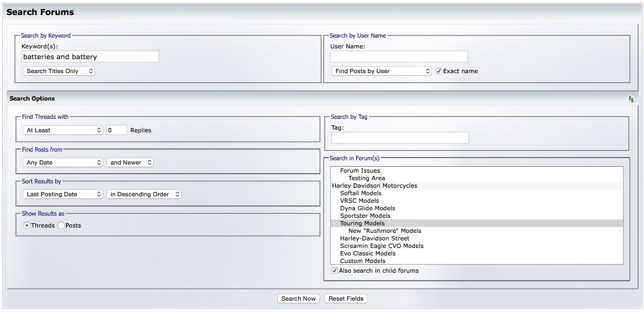Select Sportster Models forum entry
This screenshot has height=313, width=644.
(365, 216)
